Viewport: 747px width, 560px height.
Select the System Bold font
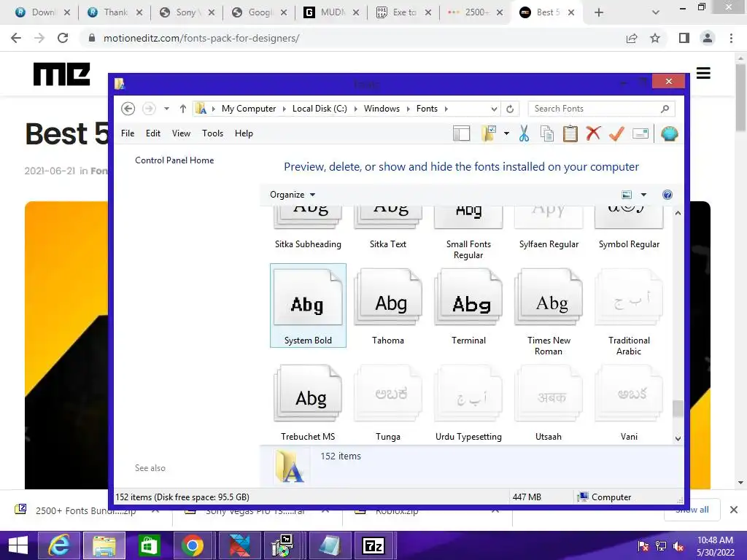point(309,306)
